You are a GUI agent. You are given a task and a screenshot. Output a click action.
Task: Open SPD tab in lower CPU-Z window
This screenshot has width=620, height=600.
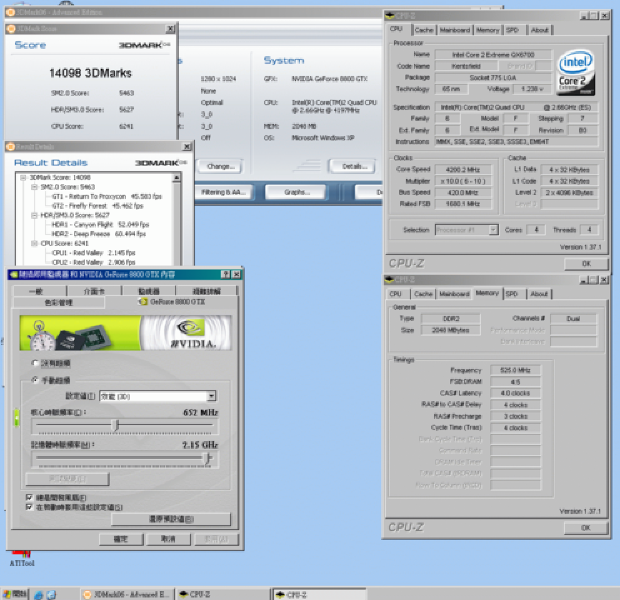[x=514, y=294]
